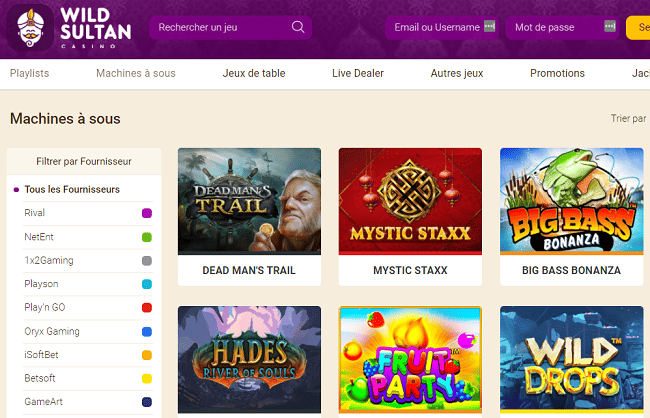Click the password manager icon in Mot de passe field
This screenshot has height=418, width=650.
pyautogui.click(x=610, y=26)
